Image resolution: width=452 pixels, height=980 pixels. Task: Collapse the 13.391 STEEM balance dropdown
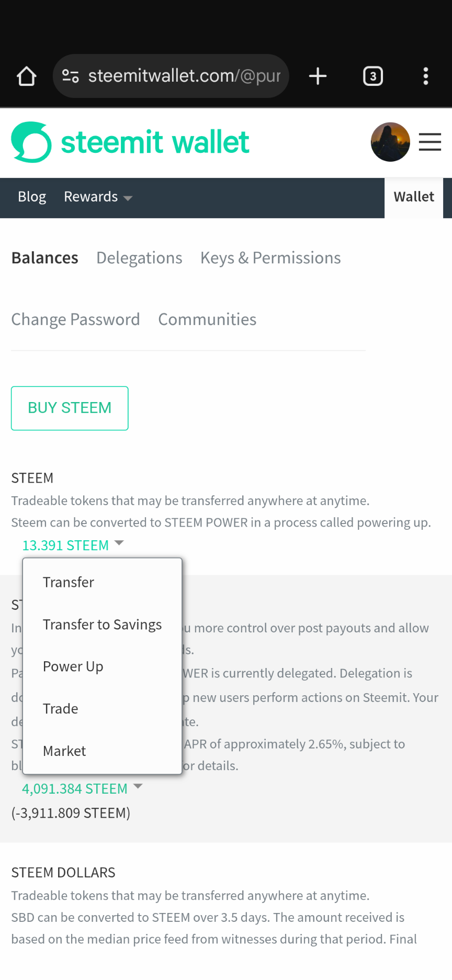(73, 545)
